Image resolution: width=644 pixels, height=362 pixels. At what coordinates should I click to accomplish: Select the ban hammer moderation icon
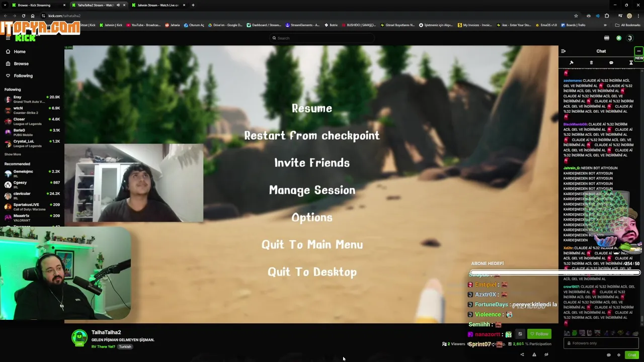point(572,63)
